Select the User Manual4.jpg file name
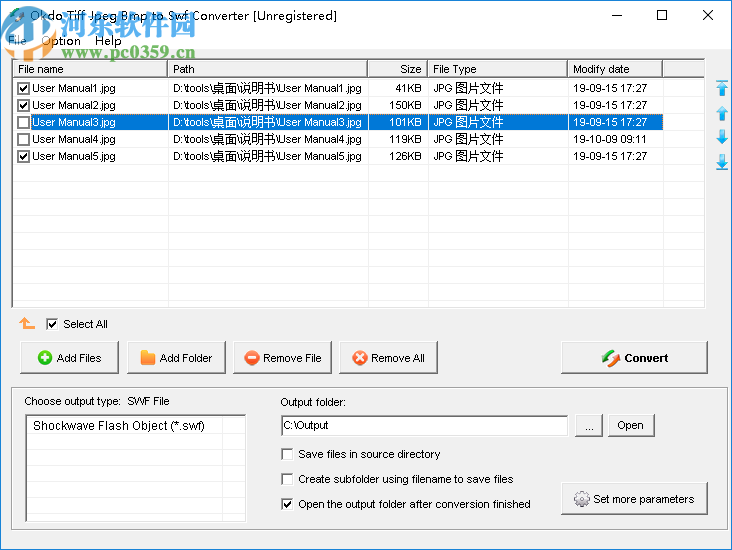This screenshot has height=550, width=732. coord(74,139)
